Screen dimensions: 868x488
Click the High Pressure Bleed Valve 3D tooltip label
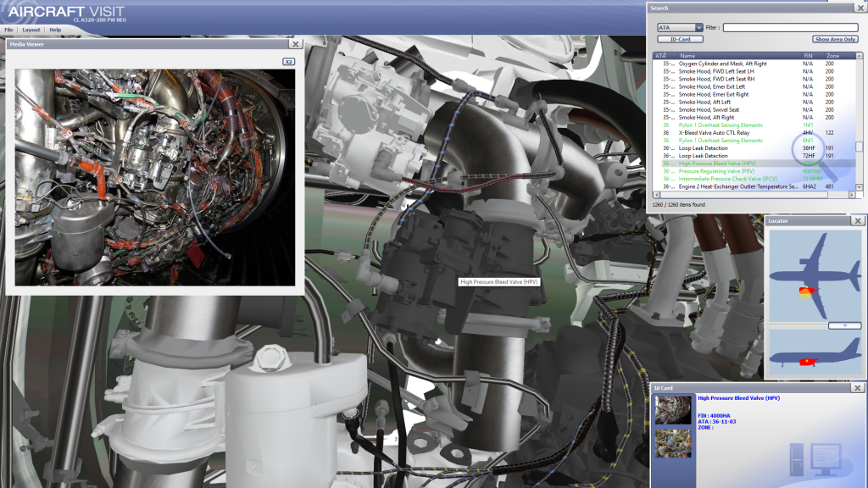point(498,282)
